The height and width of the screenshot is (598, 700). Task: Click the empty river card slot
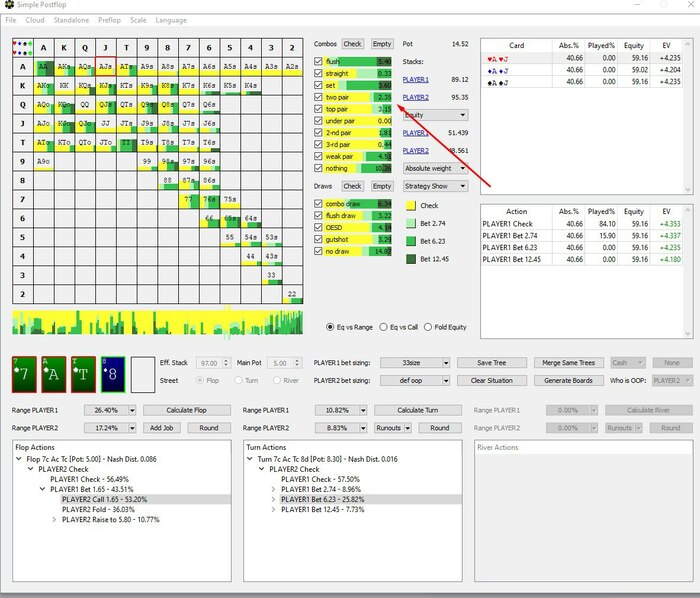point(143,374)
